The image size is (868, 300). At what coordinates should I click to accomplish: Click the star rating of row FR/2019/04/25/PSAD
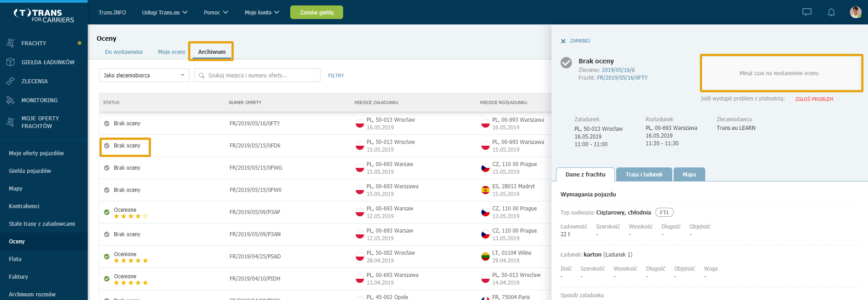[131, 261]
